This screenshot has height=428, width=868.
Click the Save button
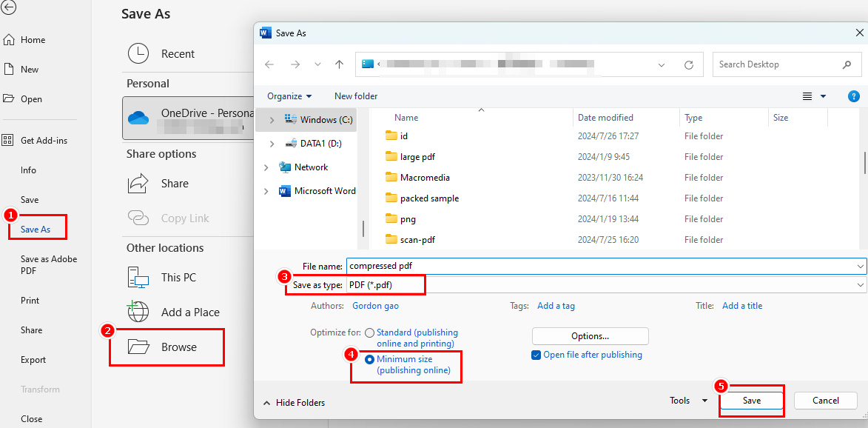[751, 400]
